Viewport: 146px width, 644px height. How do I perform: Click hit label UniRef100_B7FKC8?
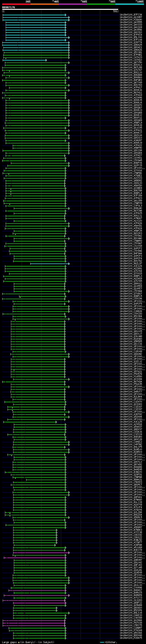coord(131,35)
